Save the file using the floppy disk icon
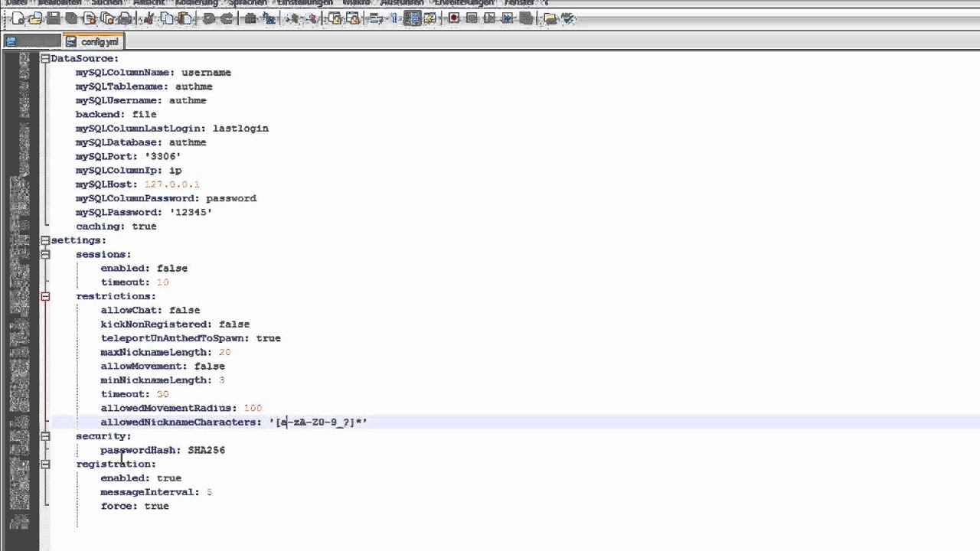The width and height of the screenshot is (980, 551). tap(54, 18)
